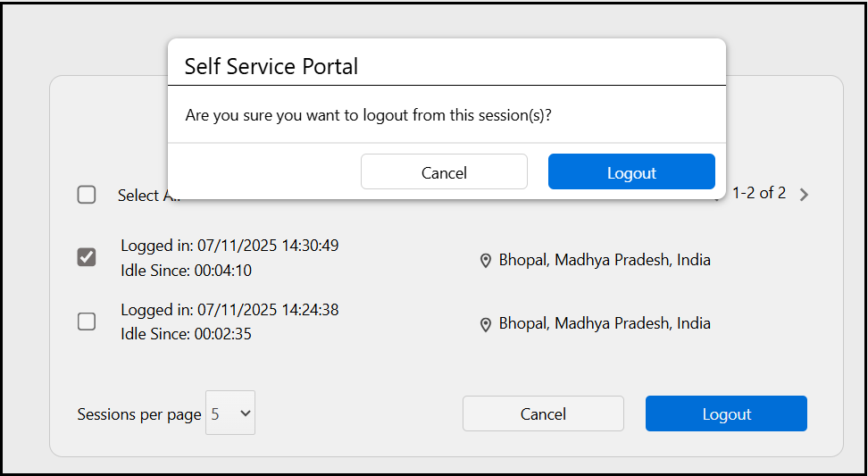Uncheck the session logged in at 14:30:49
Screen dimensions: 868x476
[x=87, y=257]
